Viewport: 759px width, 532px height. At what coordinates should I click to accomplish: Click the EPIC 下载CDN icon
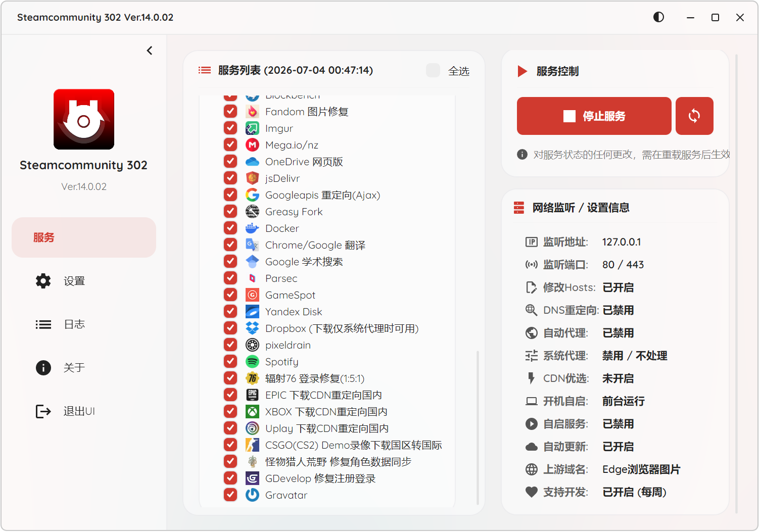[252, 395]
